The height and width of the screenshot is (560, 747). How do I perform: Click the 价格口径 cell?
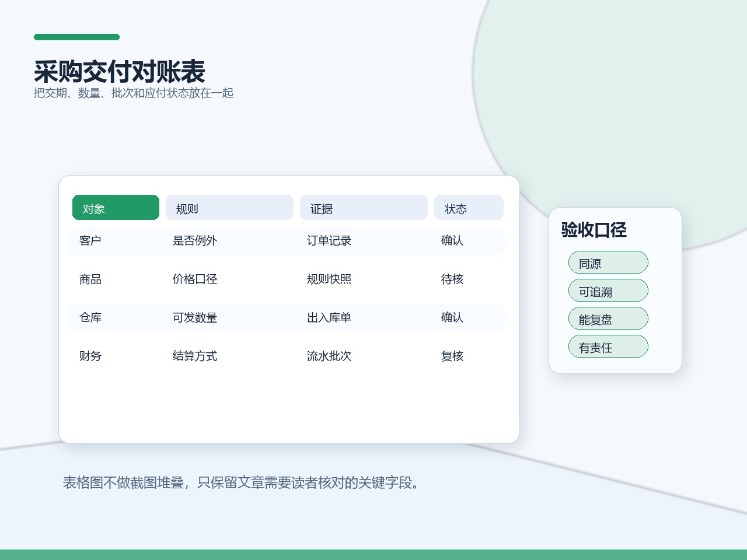click(195, 279)
